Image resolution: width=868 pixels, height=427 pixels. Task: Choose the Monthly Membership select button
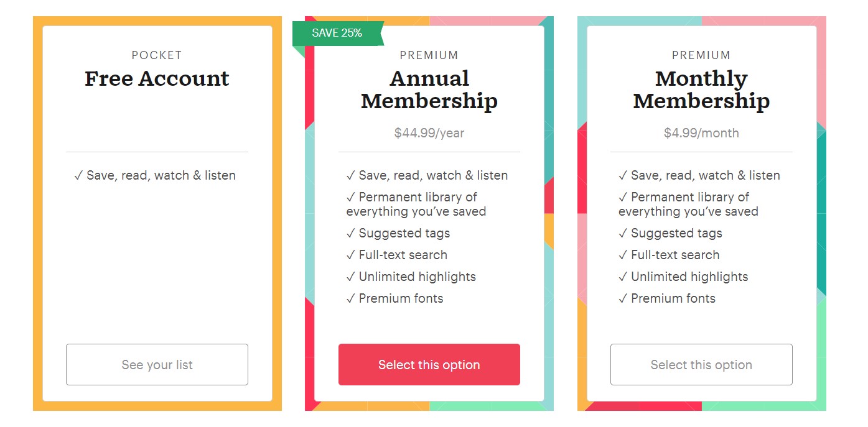click(701, 365)
